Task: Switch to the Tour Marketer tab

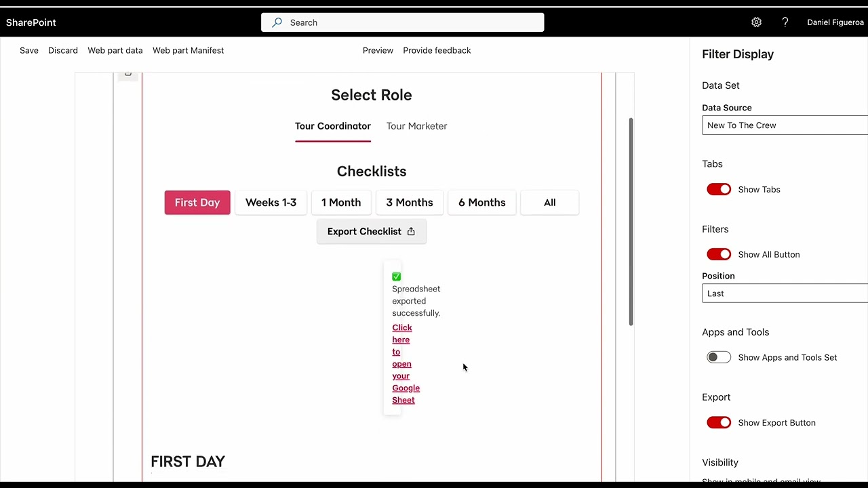Action: (417, 126)
